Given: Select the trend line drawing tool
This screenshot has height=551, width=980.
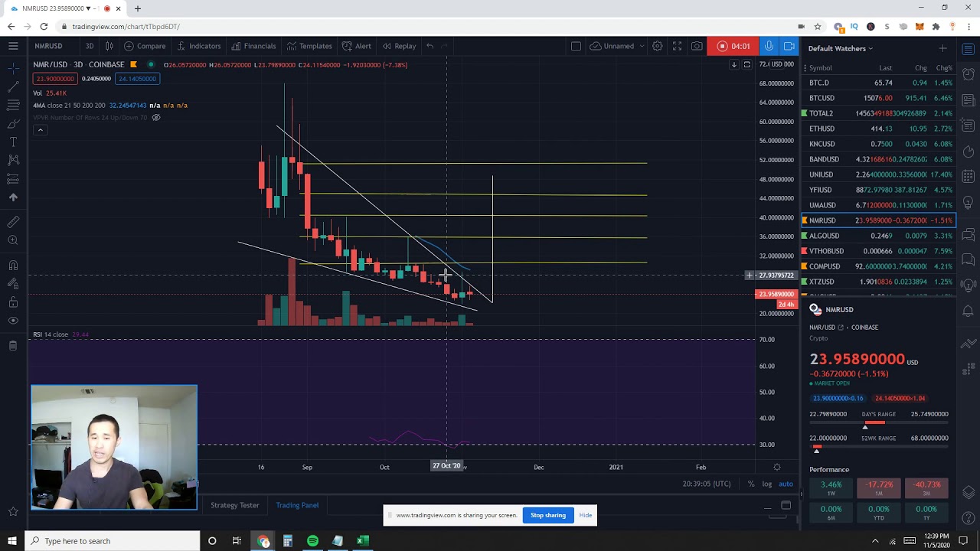Looking at the screenshot, I should tap(13, 86).
